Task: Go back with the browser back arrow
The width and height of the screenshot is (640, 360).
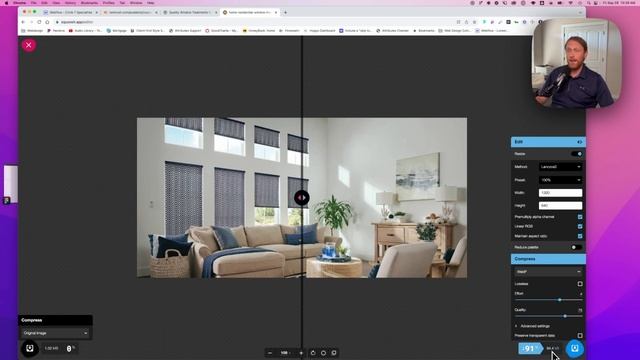Action: [23, 22]
